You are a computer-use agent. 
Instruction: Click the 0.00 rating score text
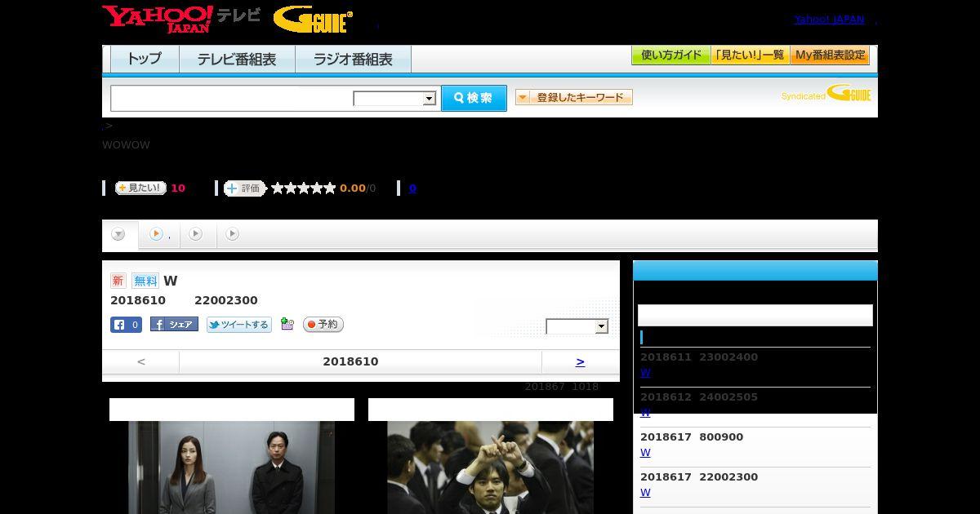353,188
